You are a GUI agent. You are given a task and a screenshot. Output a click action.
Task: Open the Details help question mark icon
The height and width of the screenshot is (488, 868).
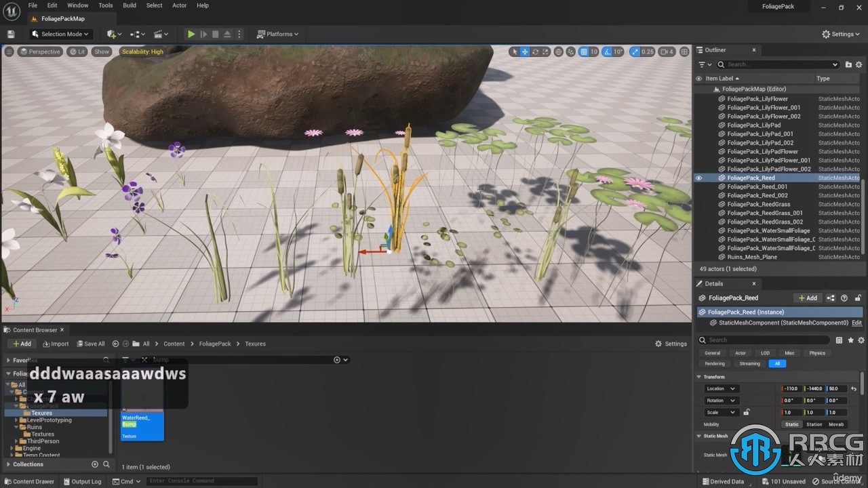pos(844,298)
